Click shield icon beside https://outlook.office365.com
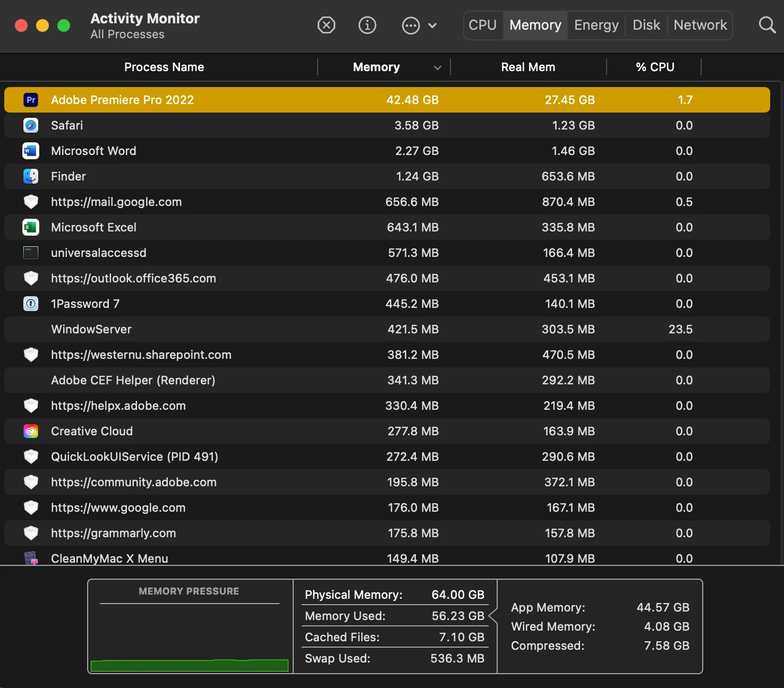 pyautogui.click(x=31, y=278)
